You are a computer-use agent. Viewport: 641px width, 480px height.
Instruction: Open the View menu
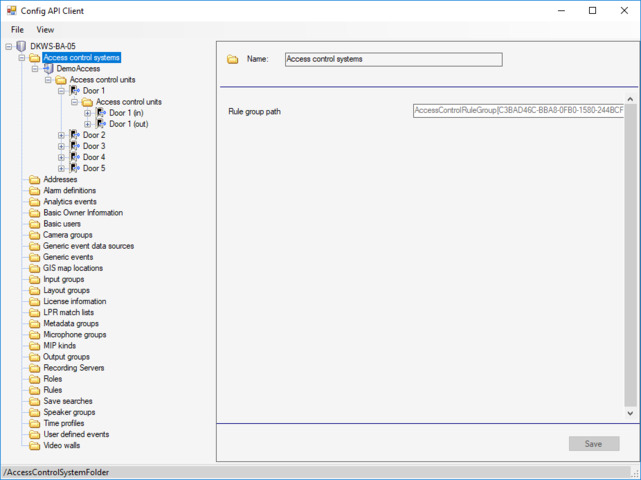click(45, 30)
